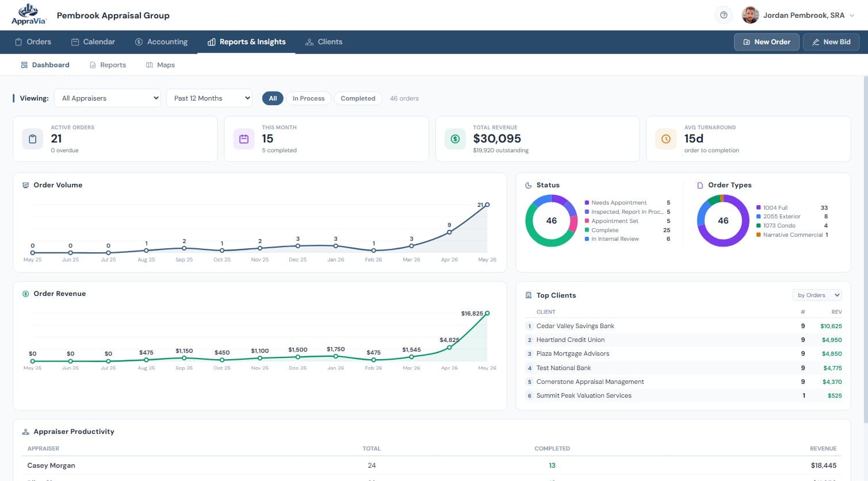Viewport: 868px width, 481px height.
Task: Click the Orders tab clipboard icon
Action: coord(18,42)
